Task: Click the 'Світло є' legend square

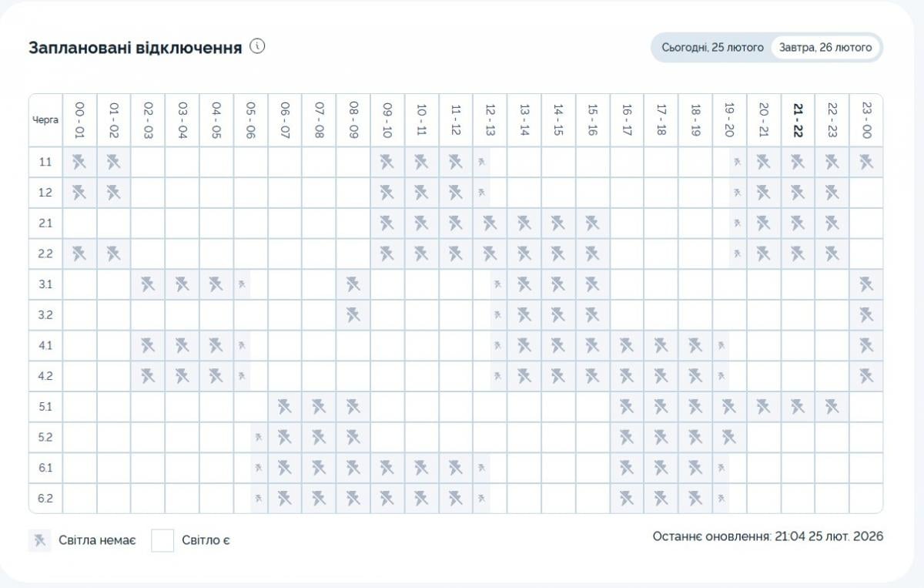Action: [x=162, y=539]
